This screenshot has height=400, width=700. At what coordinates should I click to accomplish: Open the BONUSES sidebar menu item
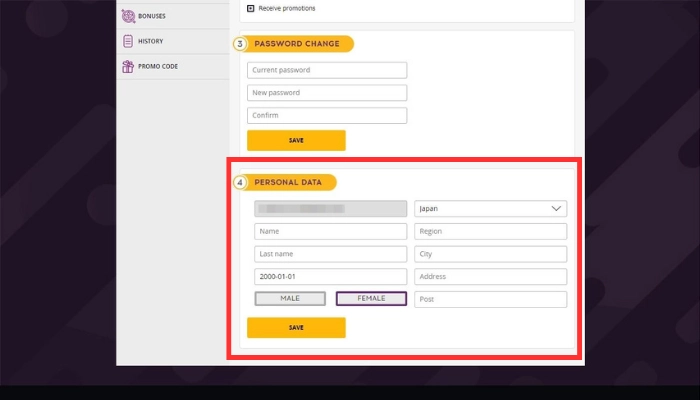pyautogui.click(x=173, y=16)
